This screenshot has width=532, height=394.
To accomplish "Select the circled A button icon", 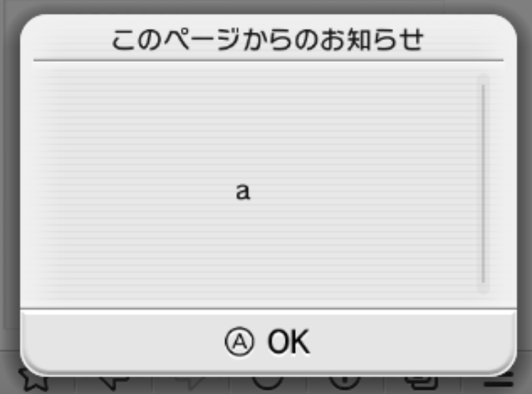I will click(x=239, y=342).
